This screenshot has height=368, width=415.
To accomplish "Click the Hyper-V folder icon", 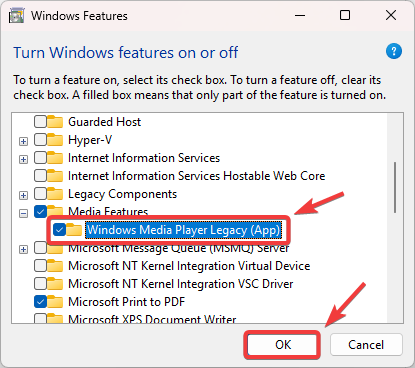I will click(x=55, y=140).
